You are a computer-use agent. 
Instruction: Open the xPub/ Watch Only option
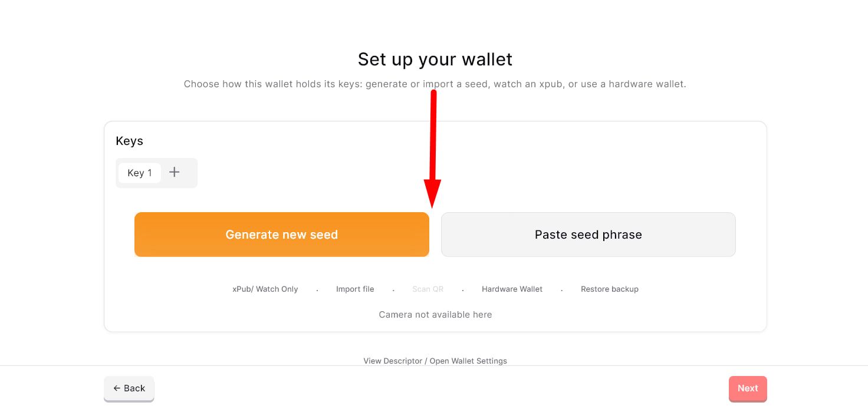(x=265, y=289)
